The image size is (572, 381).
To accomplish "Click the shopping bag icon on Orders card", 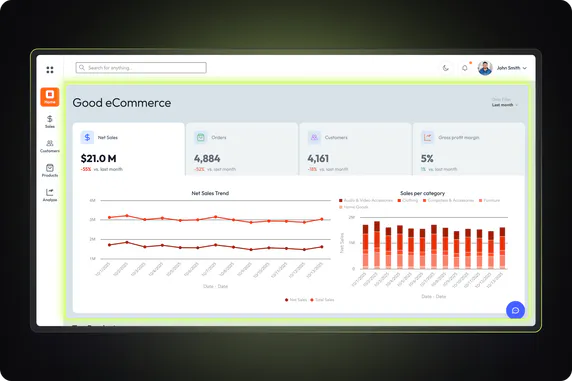I will coord(201,137).
